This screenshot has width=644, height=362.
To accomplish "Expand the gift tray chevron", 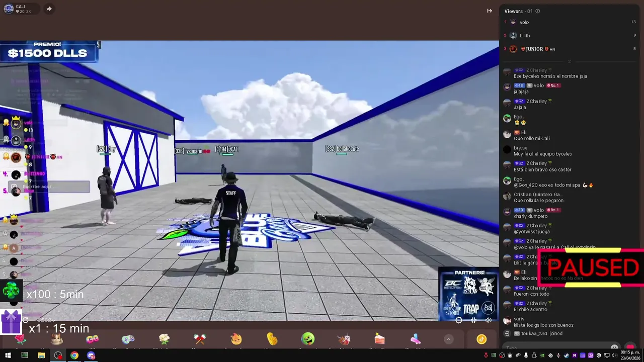I will click(448, 339).
